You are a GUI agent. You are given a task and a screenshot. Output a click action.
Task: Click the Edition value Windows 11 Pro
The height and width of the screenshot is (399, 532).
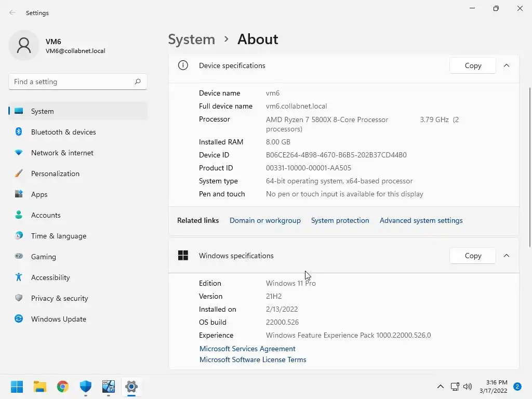[291, 283]
